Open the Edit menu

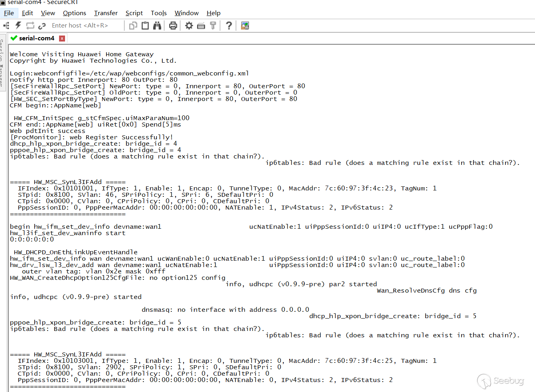point(28,13)
